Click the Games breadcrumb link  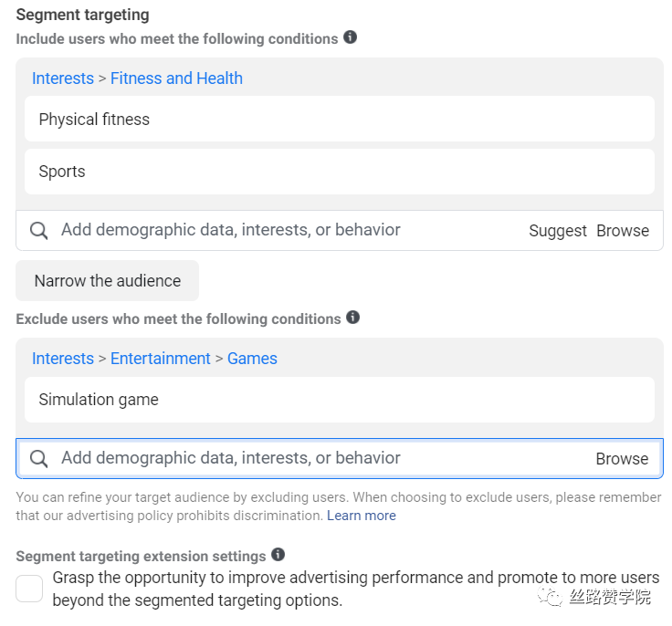click(252, 359)
